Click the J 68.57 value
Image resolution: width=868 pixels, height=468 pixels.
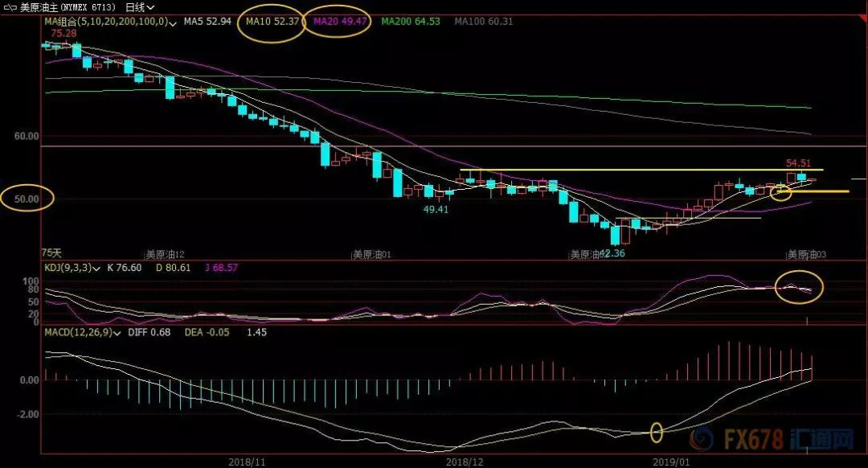222,268
